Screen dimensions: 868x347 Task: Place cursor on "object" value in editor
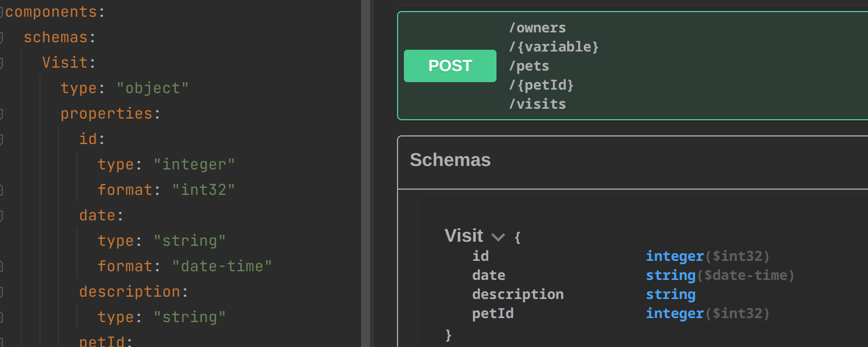pyautogui.click(x=153, y=88)
